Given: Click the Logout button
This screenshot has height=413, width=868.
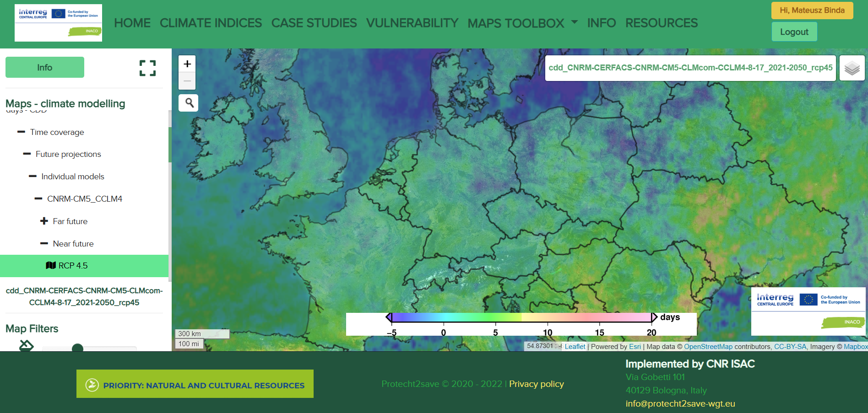Looking at the screenshot, I should tap(794, 32).
